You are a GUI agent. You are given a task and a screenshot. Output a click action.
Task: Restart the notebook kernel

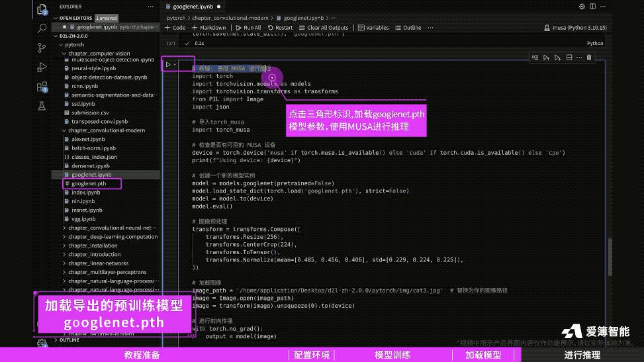(x=280, y=28)
